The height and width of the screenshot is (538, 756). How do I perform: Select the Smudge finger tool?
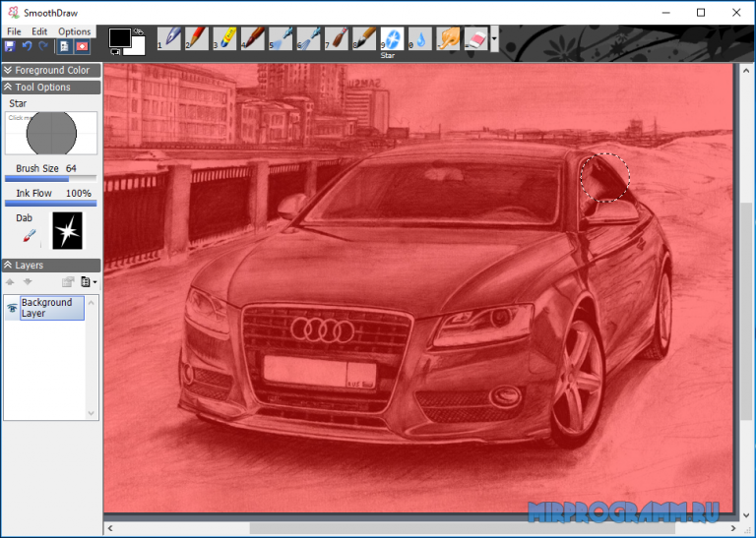tap(448, 38)
